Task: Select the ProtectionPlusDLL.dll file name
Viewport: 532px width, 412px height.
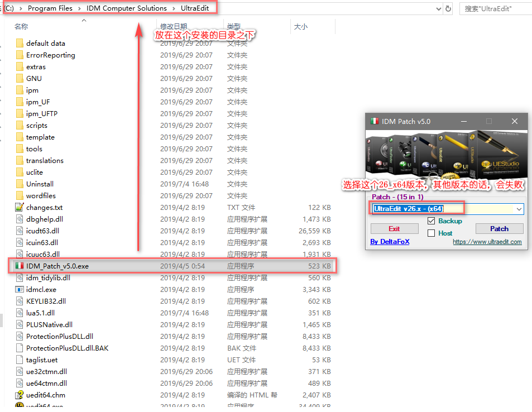Action: 60,336
